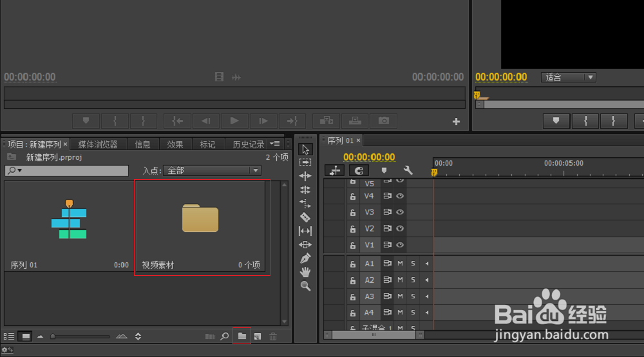The height and width of the screenshot is (357, 644).
Task: Click the nest sequences toggle icon
Action: (335, 170)
